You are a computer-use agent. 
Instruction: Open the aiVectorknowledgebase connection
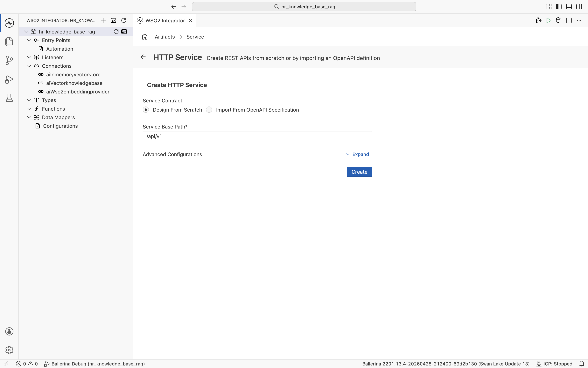click(x=74, y=83)
